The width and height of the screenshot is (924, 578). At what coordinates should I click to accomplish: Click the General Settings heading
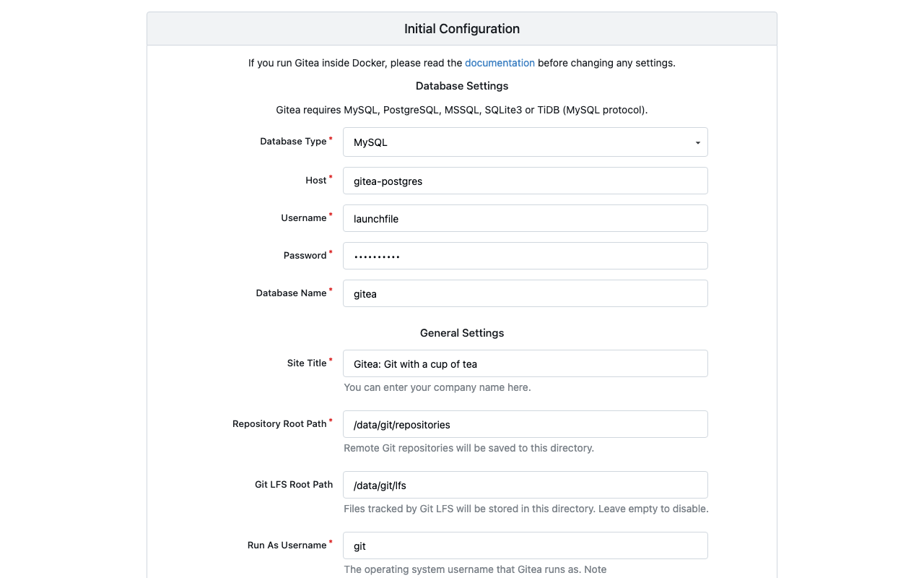pos(461,332)
